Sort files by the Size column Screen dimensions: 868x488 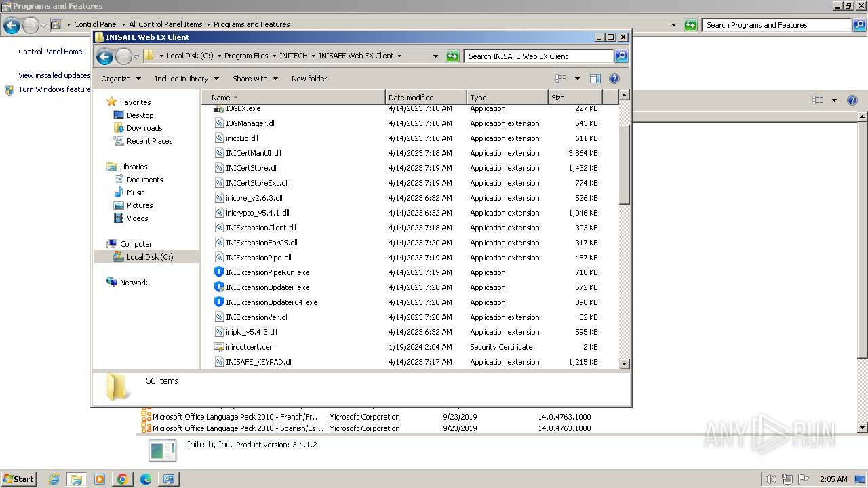point(576,98)
